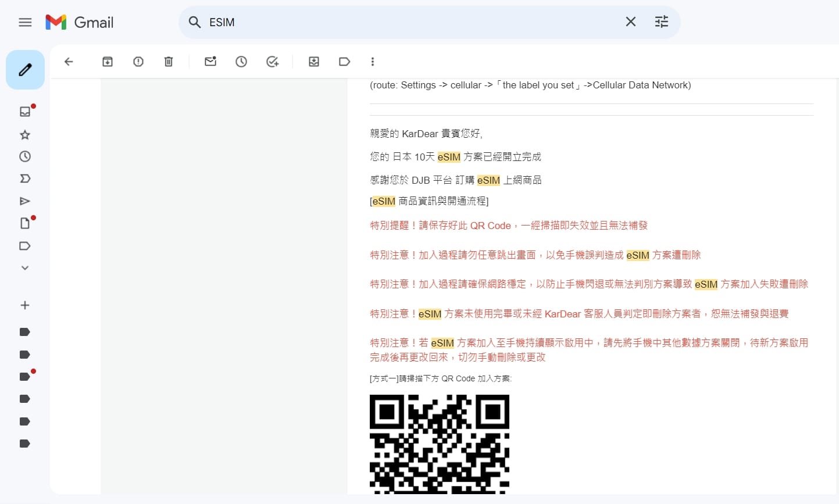Open the fourth custom label in sidebar
Viewport: 839px width, 504px height.
25,399
